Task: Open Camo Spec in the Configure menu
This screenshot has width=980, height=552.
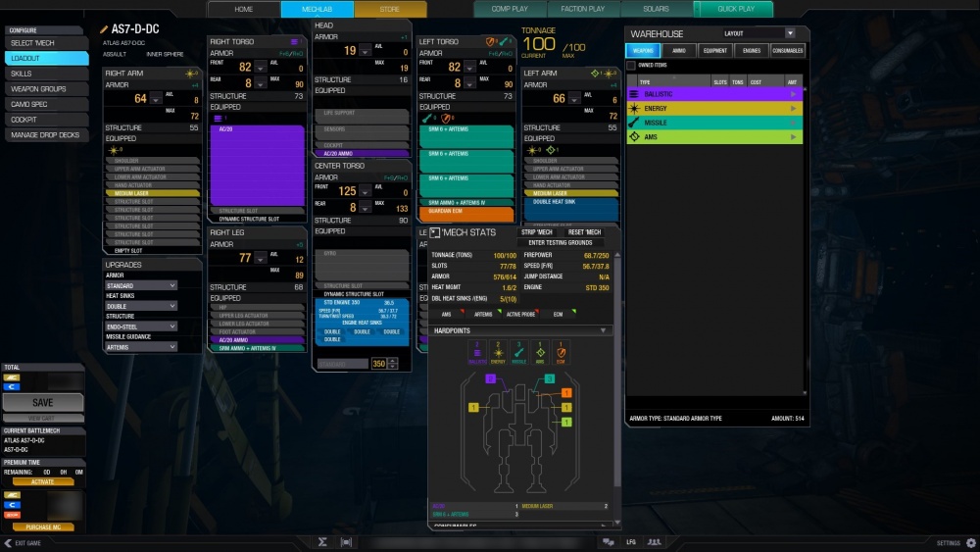Action: coord(46,104)
